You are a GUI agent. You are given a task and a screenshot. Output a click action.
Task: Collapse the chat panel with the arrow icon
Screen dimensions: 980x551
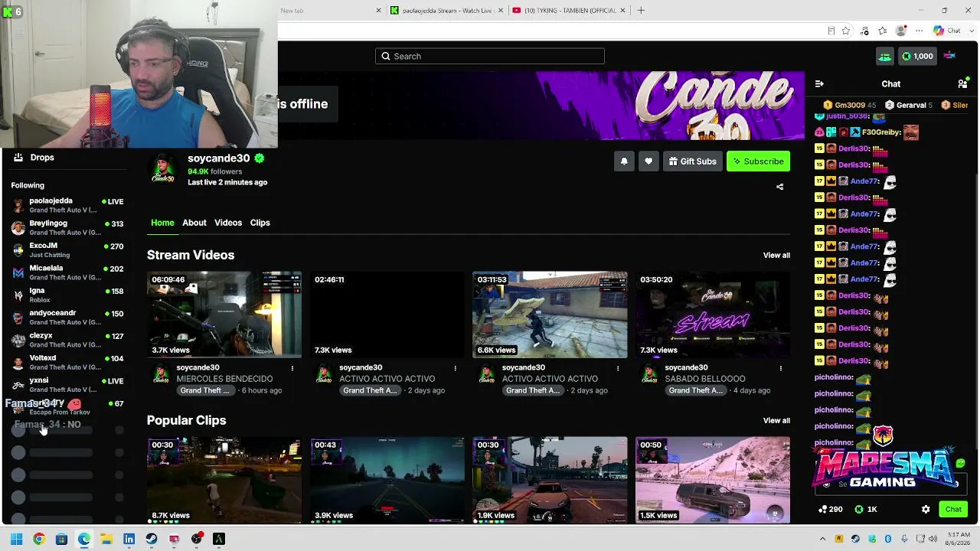pyautogui.click(x=819, y=83)
